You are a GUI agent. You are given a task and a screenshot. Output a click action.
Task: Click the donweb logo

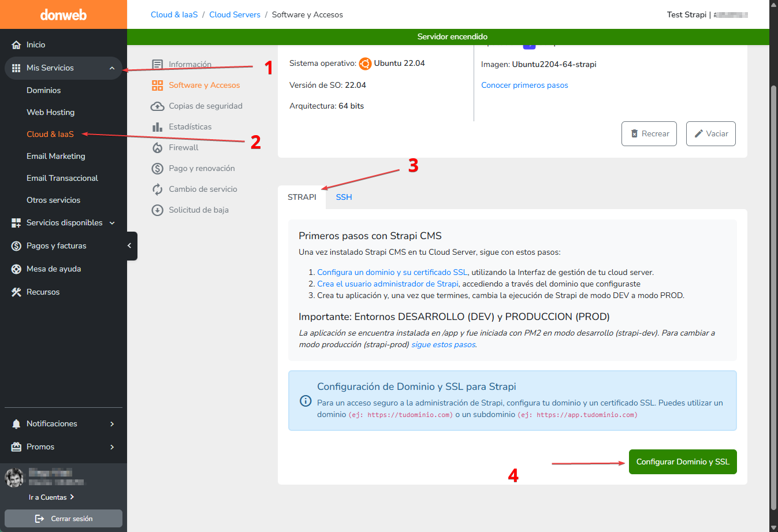pyautogui.click(x=64, y=14)
